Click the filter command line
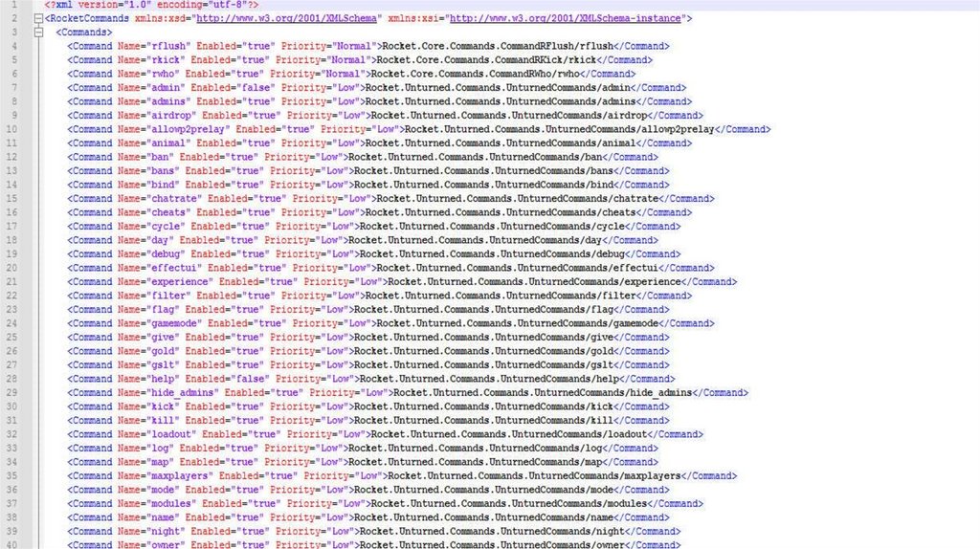This screenshot has width=980, height=549. tap(379, 296)
